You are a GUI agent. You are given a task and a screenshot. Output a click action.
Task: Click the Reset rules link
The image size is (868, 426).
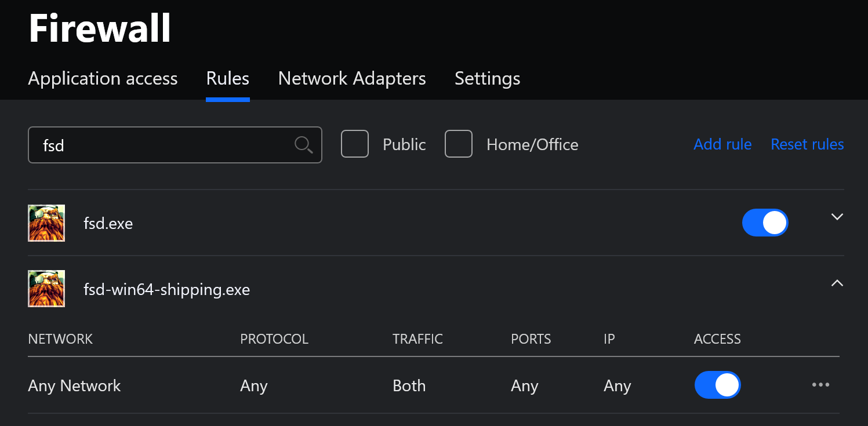click(807, 144)
